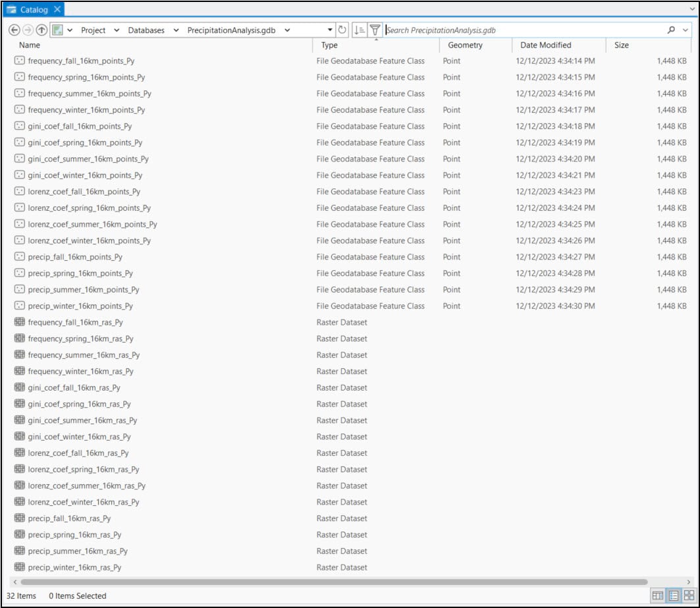Click '32 Items' in status bar
The width and height of the screenshot is (700, 608).
tap(21, 595)
